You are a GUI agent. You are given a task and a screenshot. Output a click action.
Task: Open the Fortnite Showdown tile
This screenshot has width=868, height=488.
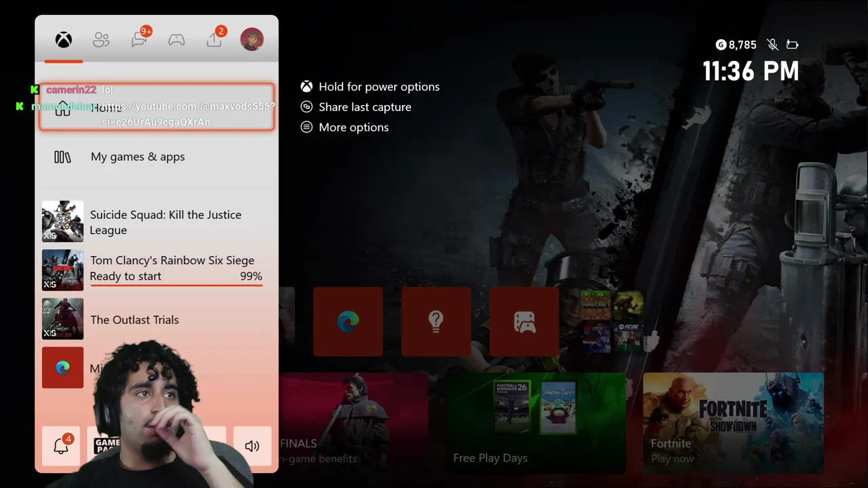click(x=733, y=422)
